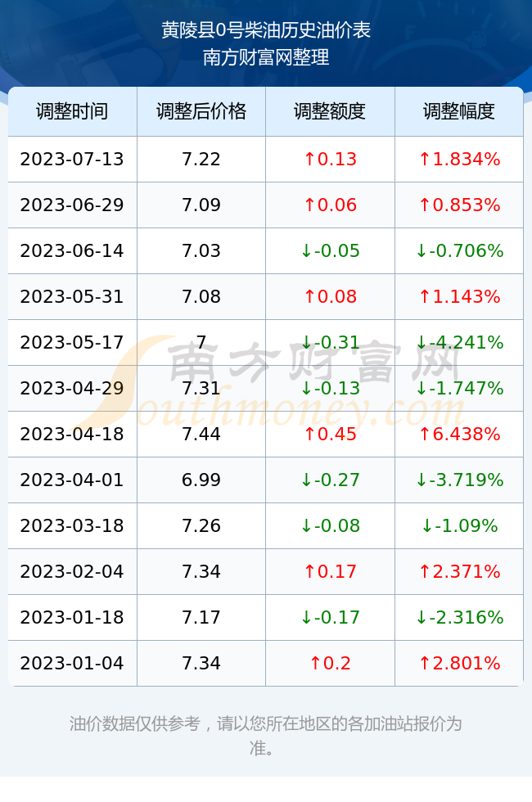Select the 6.99 price cell
The height and width of the screenshot is (802, 532).
click(x=201, y=480)
